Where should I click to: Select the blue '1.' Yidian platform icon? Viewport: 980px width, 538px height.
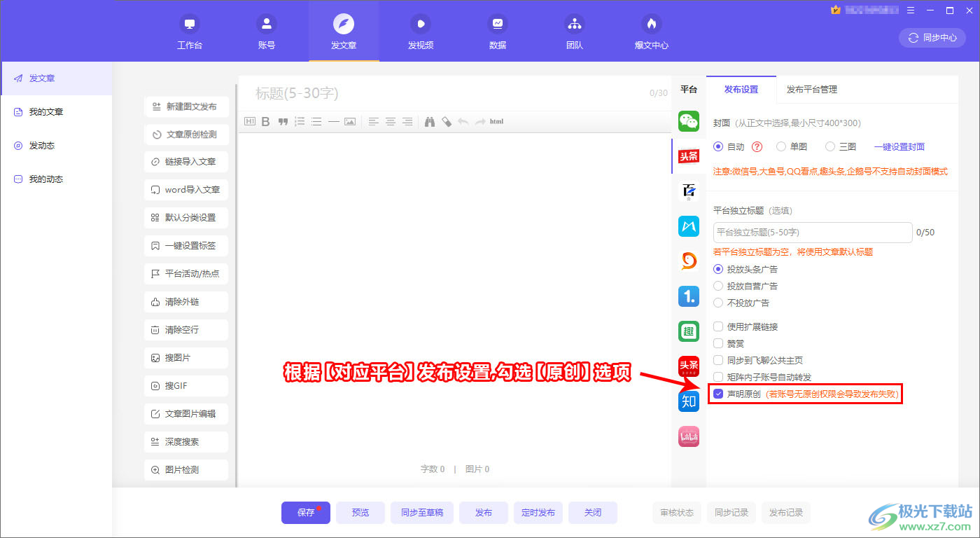tap(689, 296)
